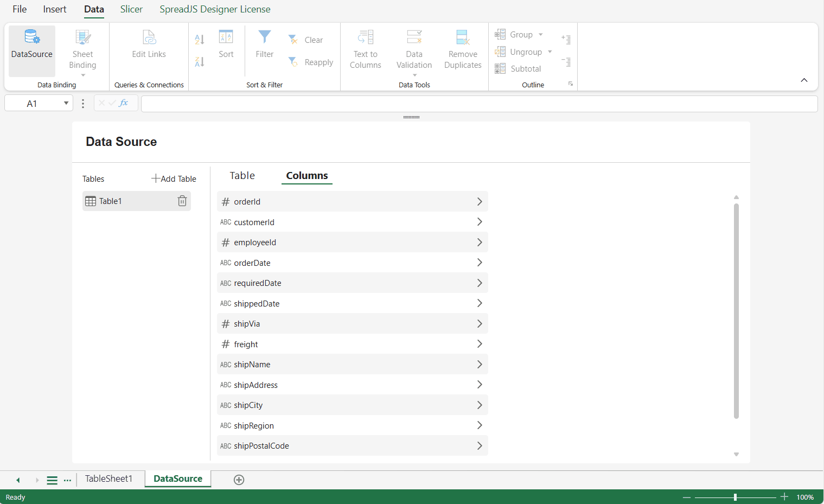Go to next sheet tab arrow

(37, 480)
